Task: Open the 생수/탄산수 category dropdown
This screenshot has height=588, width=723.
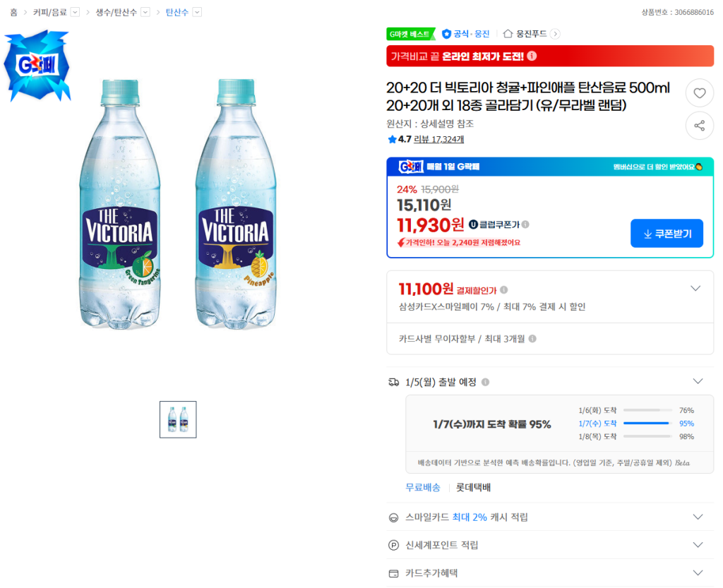Action: tap(145, 12)
